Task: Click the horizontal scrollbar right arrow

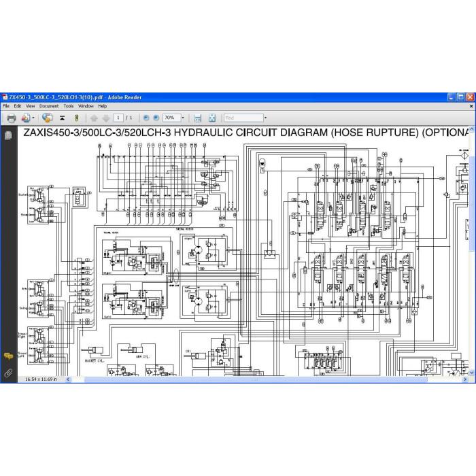Action: pos(465,379)
